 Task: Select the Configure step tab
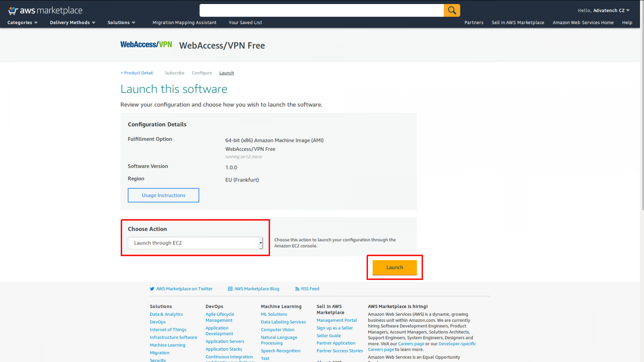pos(202,73)
